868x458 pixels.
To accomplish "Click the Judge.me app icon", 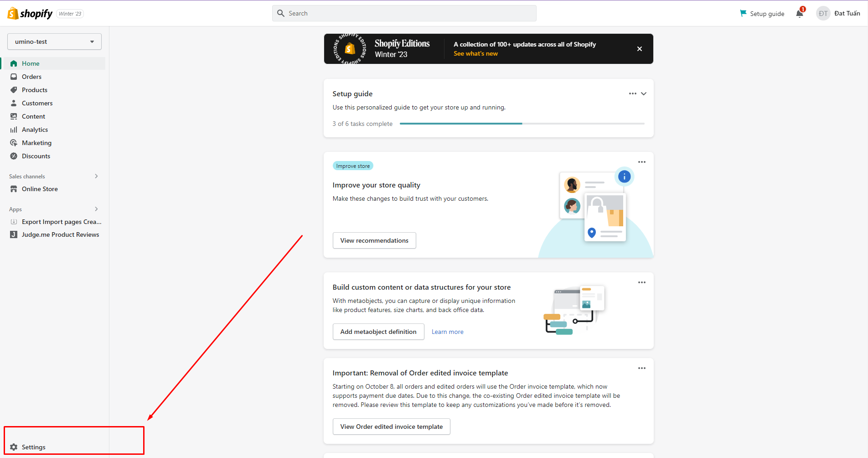I will click(x=14, y=234).
